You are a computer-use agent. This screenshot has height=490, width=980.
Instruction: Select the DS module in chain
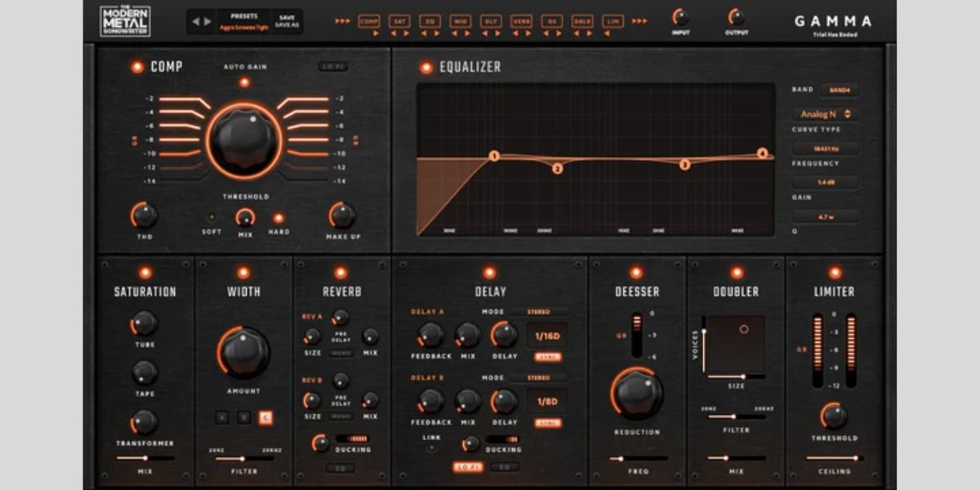pos(552,21)
